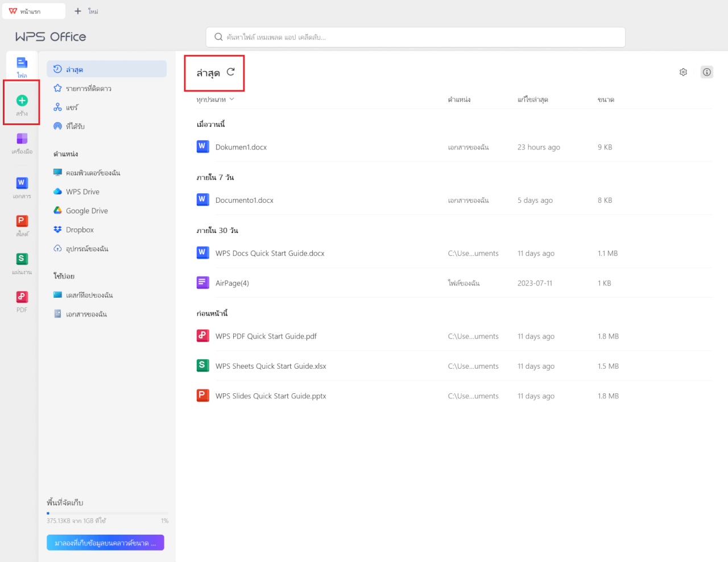The width and height of the screenshot is (728, 562).
Task: Click the '5 days ago' modified time
Action: 535,200
